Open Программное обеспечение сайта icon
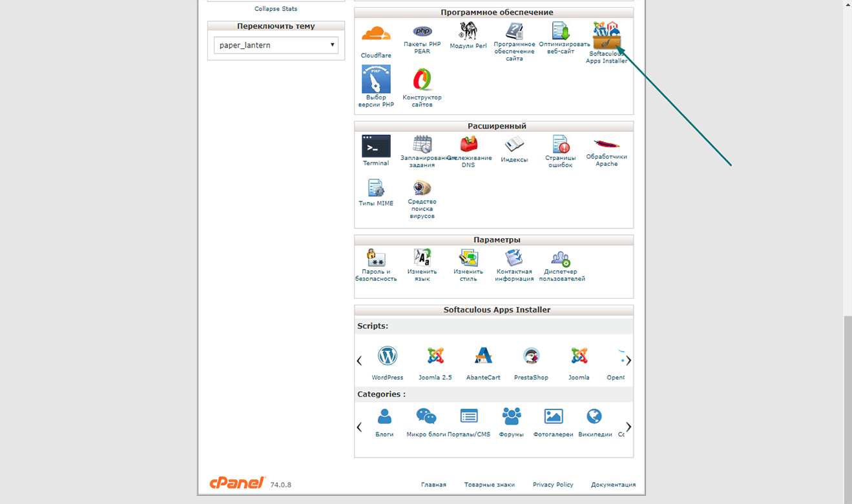Viewport: 852px width, 504px height. [514, 31]
